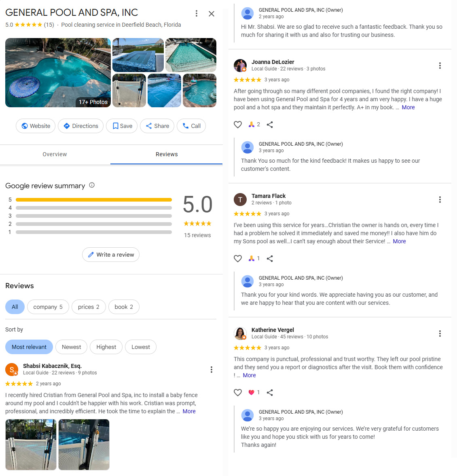457x476 pixels.
Task: Sort reviews by Newest
Action: (x=71, y=347)
